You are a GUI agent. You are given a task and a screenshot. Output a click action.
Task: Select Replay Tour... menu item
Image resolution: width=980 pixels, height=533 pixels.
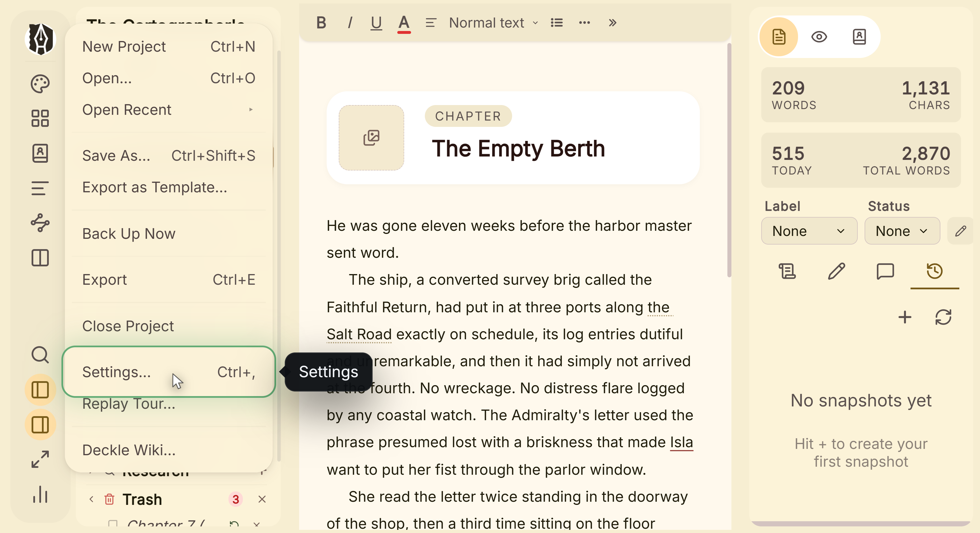[x=169, y=404]
